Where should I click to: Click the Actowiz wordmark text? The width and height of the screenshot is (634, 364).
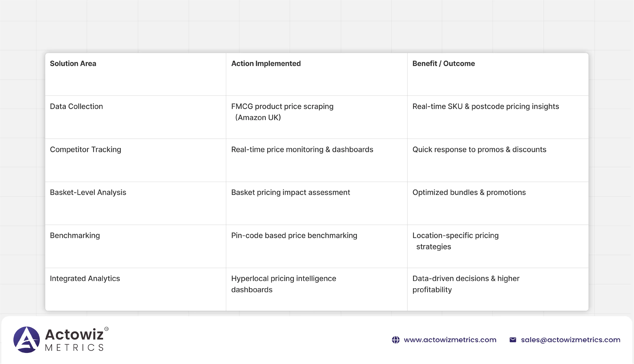(x=74, y=335)
